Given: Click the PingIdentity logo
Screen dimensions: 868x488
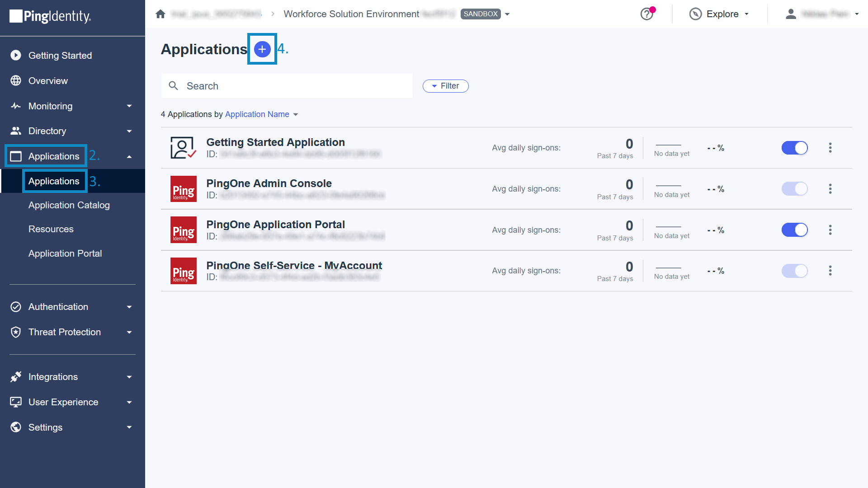Looking at the screenshot, I should [x=50, y=16].
